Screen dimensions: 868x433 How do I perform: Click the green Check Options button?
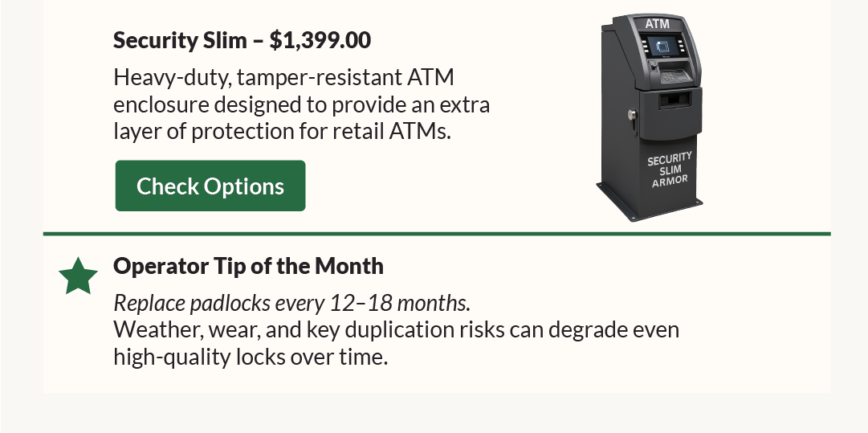tap(210, 186)
